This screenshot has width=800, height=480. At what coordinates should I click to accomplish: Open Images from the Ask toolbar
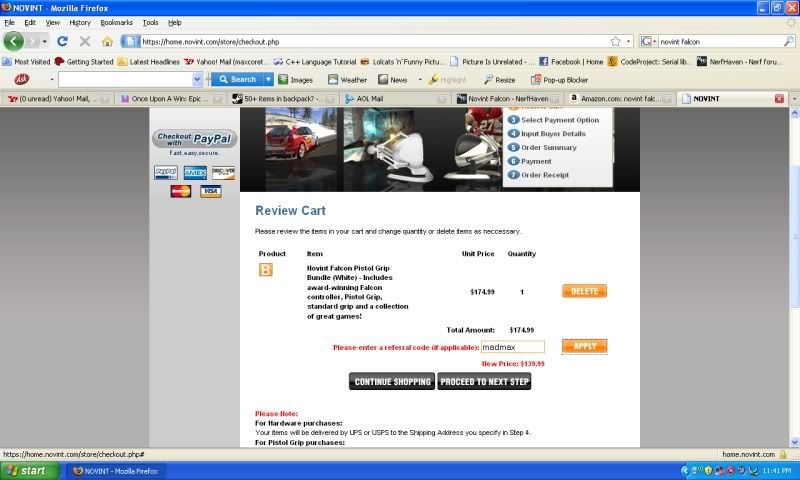click(x=295, y=80)
